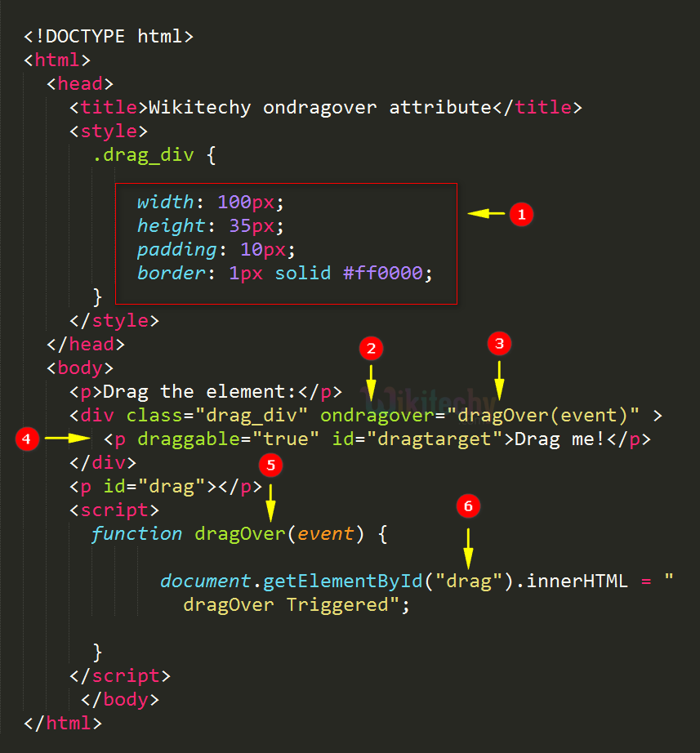This screenshot has height=753, width=700.
Task: Click the opening "<style>" tag
Action: coord(109,131)
